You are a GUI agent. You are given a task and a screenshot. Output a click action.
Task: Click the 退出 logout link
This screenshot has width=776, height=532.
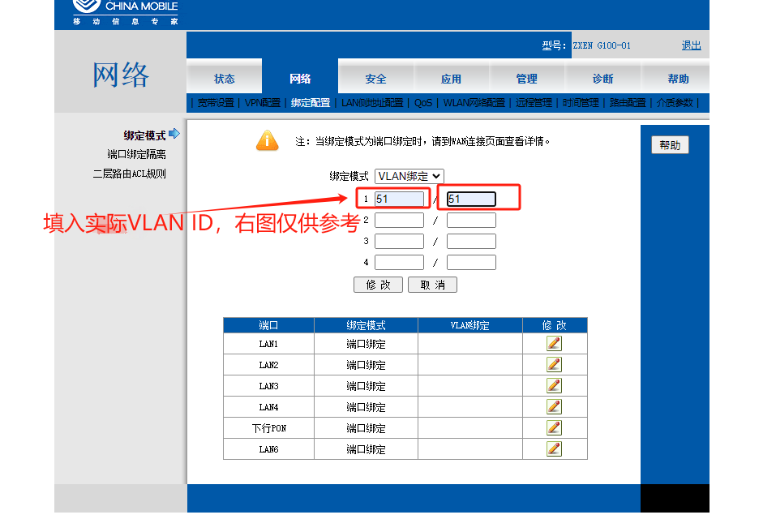point(692,45)
